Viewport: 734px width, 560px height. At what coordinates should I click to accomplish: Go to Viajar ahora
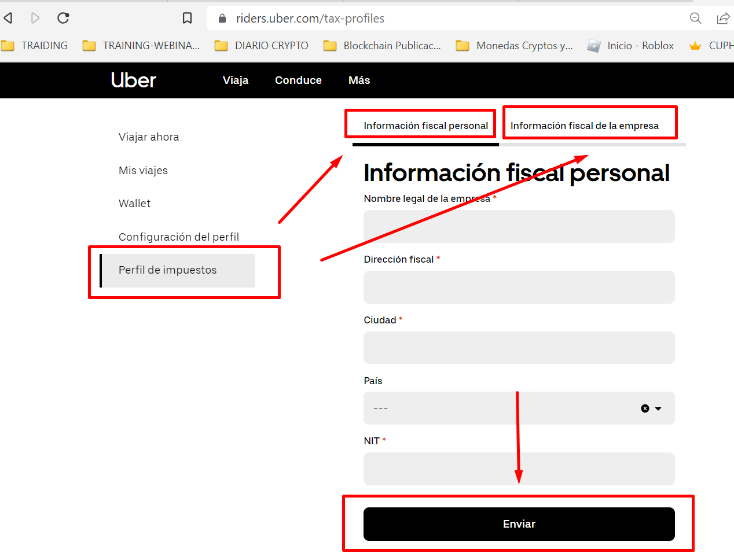click(x=149, y=137)
